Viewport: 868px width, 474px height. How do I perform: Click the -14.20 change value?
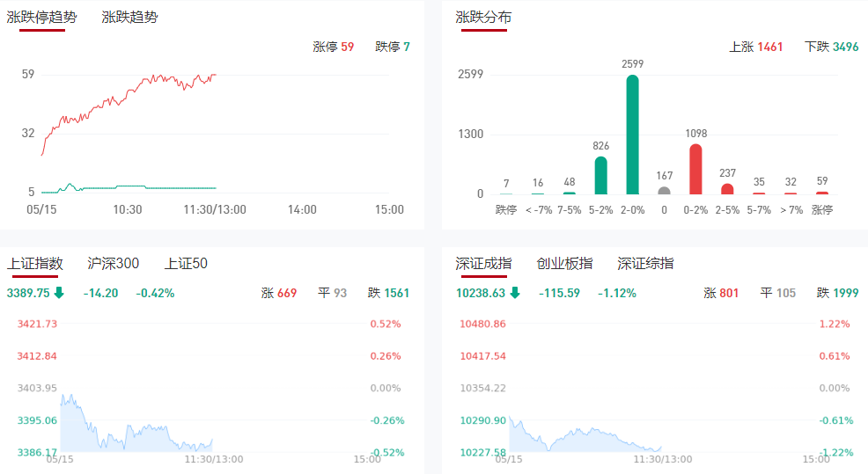point(100,293)
